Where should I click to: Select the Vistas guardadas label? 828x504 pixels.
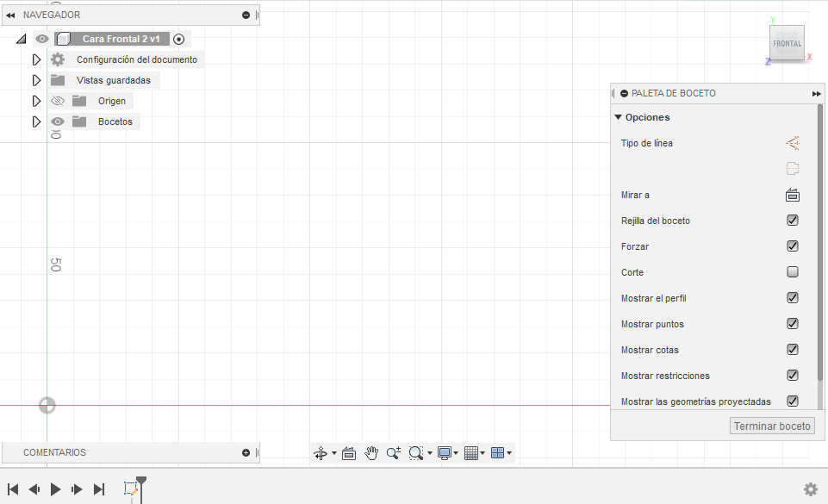click(x=114, y=80)
